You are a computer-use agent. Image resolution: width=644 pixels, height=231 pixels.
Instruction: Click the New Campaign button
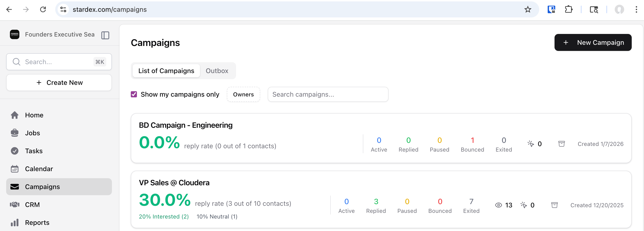(593, 42)
